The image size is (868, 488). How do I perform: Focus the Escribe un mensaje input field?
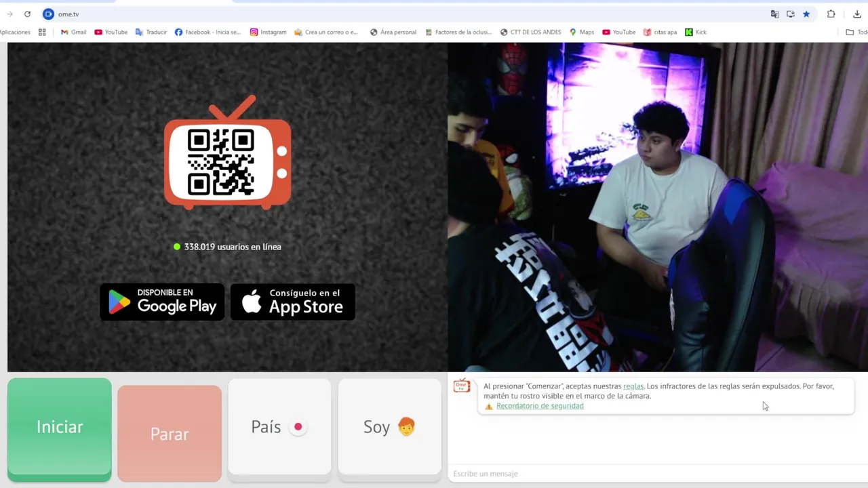[656, 474]
